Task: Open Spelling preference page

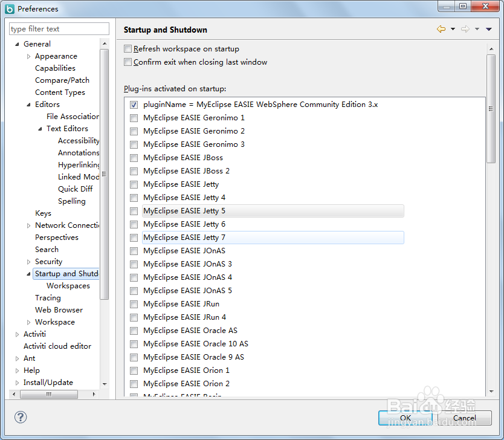Action: [x=72, y=201]
